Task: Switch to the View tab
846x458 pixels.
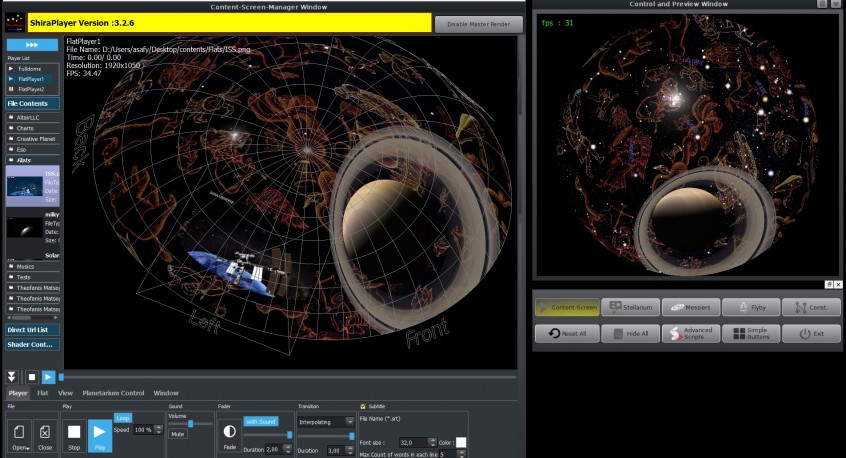Action: (65, 393)
